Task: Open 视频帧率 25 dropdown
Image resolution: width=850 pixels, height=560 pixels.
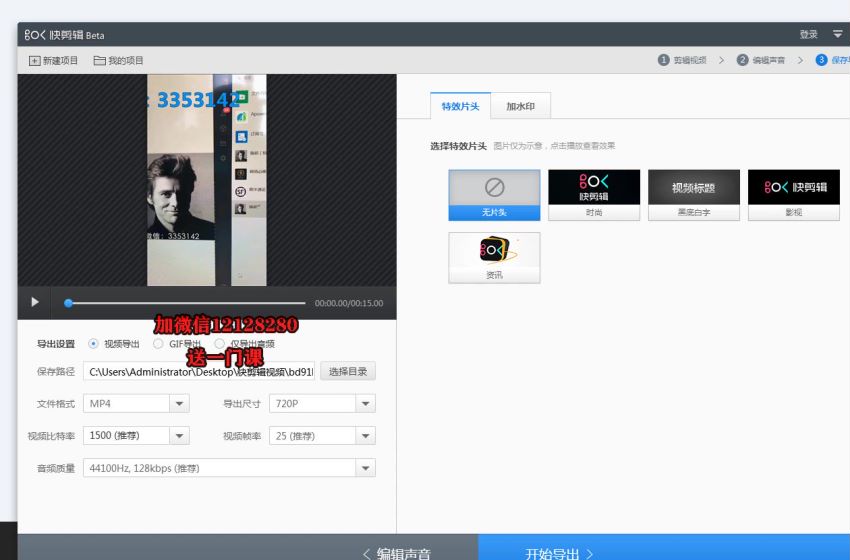Action: (322, 436)
